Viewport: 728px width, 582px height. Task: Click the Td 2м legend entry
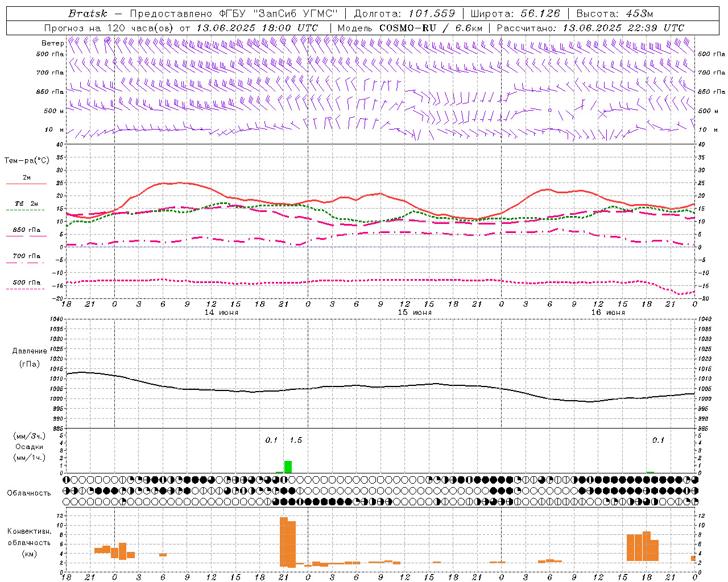tap(26, 203)
